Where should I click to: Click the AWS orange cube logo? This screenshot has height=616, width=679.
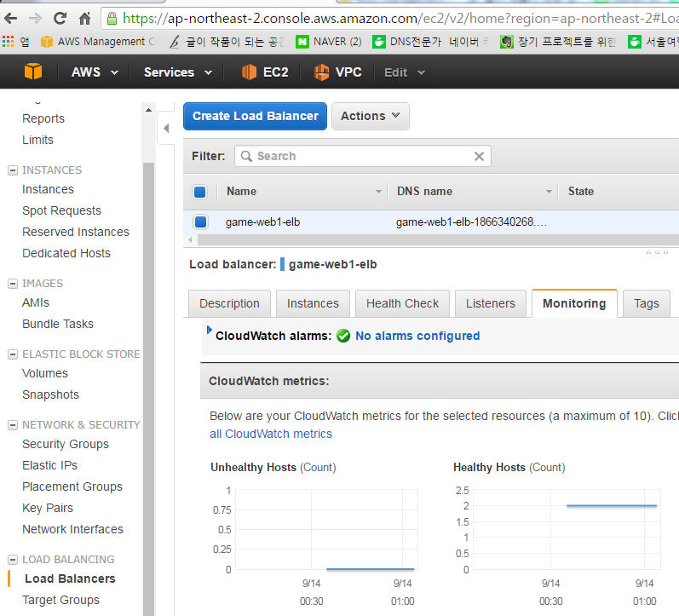(x=33, y=72)
